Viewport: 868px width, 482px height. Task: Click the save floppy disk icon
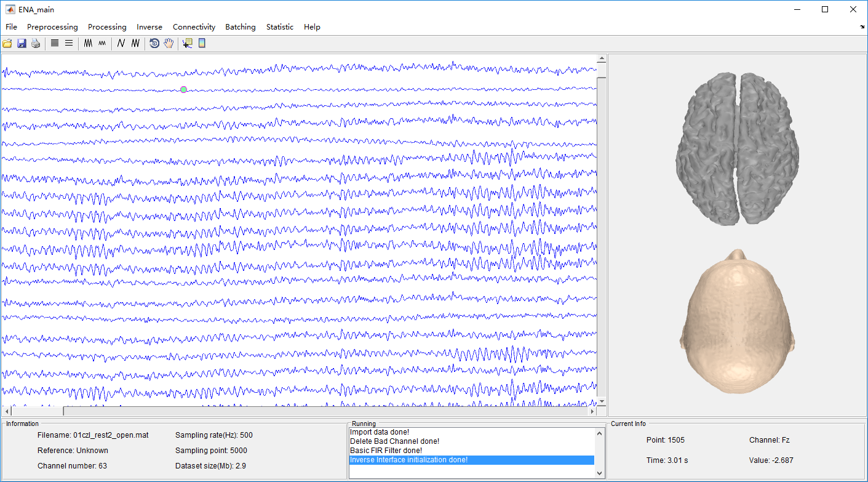click(22, 44)
